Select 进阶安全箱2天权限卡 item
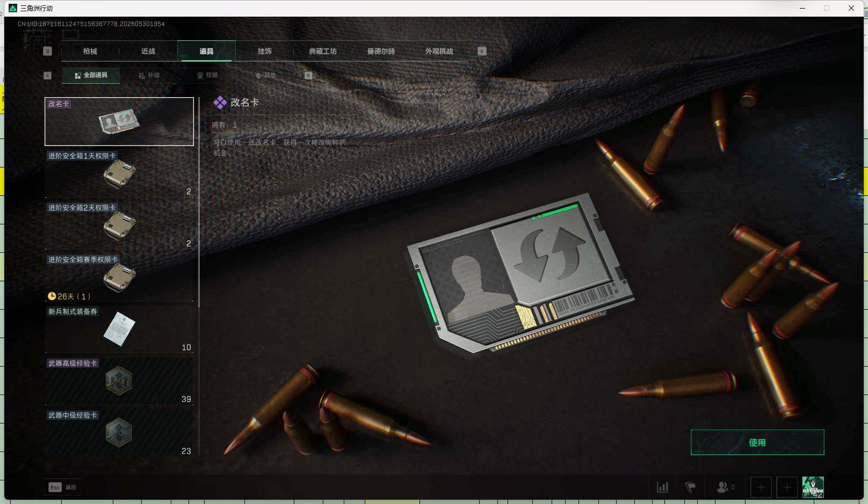 pos(119,225)
